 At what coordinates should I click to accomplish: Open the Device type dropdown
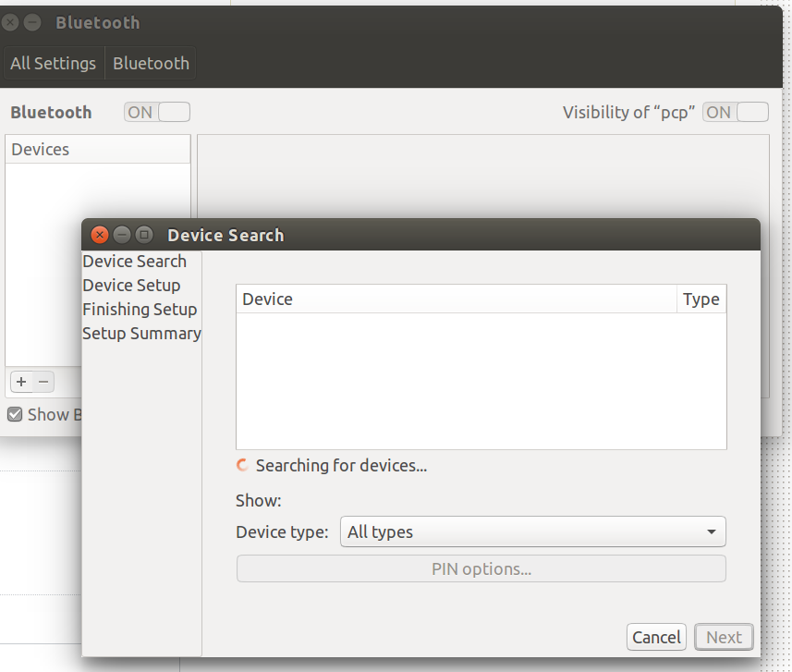(533, 531)
